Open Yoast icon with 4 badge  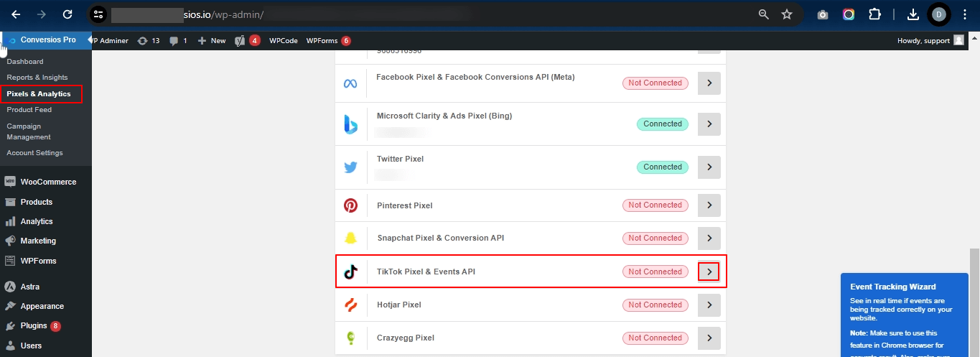247,41
